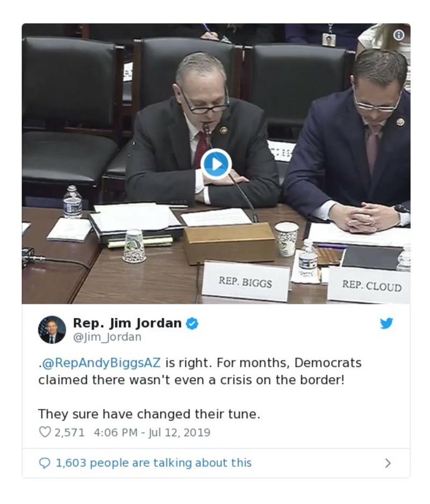430x504 pixels.
Task: Click the speech bubble reply icon
Action: pyautogui.click(x=44, y=463)
